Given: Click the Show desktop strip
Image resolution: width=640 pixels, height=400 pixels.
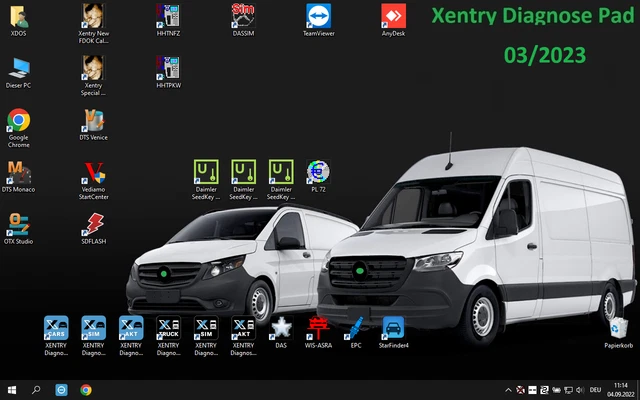Looking at the screenshot, I should [x=638, y=390].
